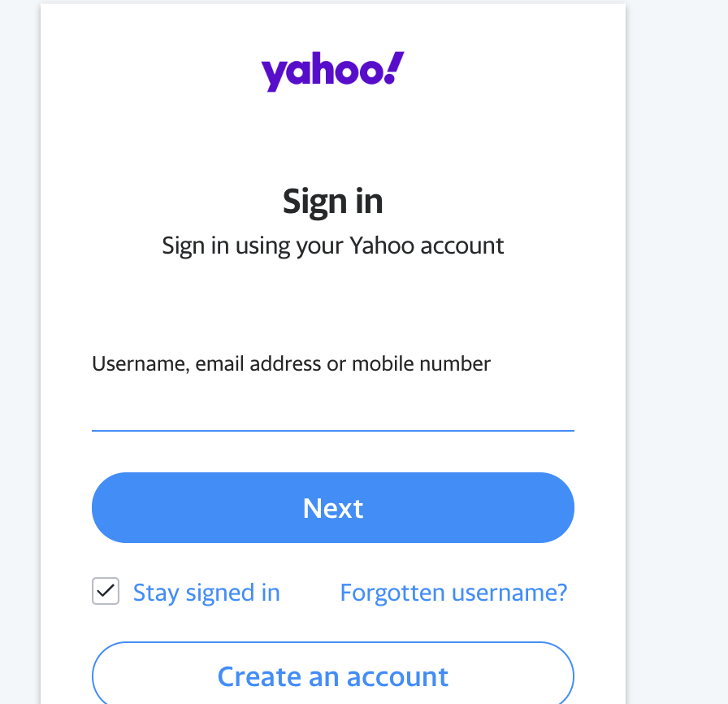Image resolution: width=728 pixels, height=704 pixels.
Task: Enable Stay signed in by clicking its label
Action: tap(206, 592)
